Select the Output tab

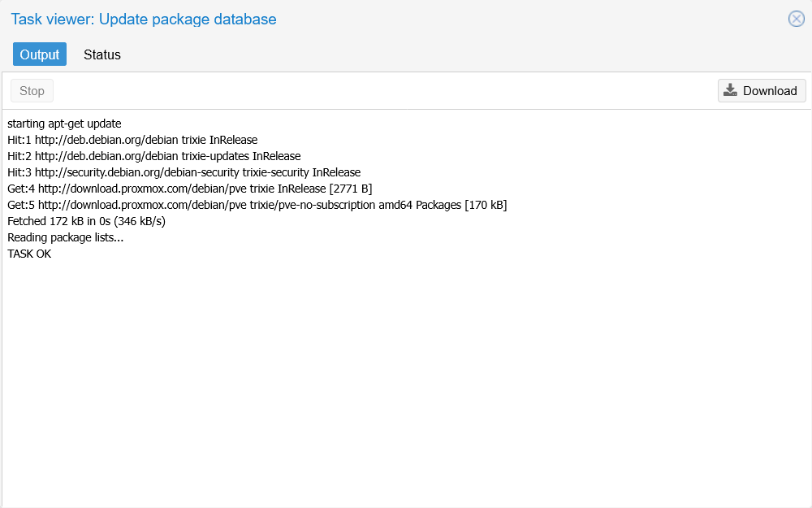tap(39, 54)
